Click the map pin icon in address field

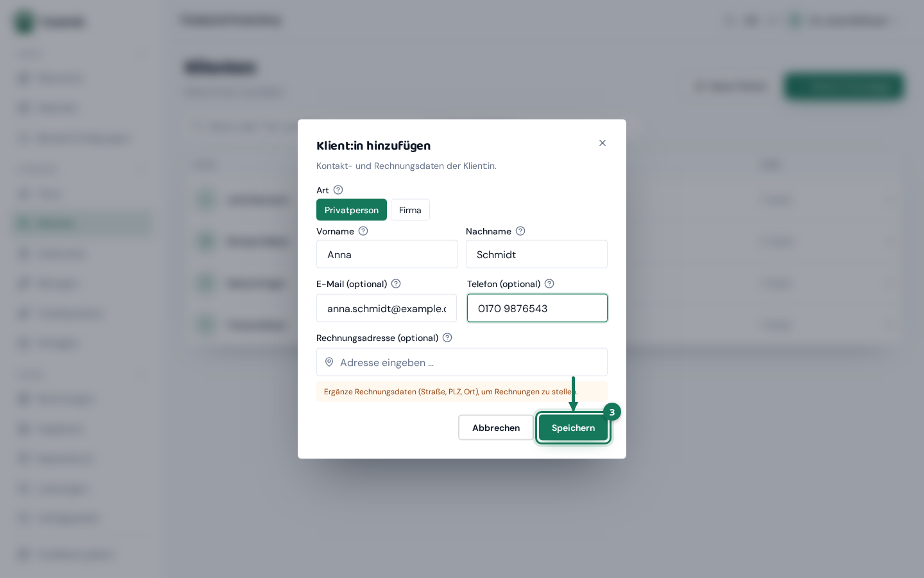[329, 362]
